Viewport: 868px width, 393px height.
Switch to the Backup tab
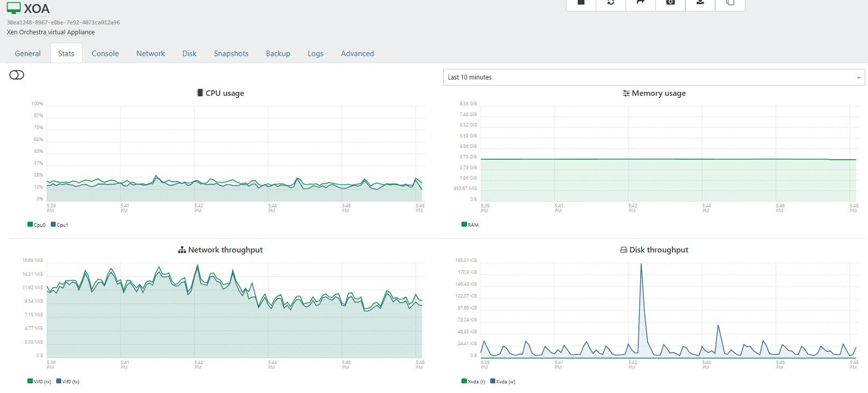278,54
